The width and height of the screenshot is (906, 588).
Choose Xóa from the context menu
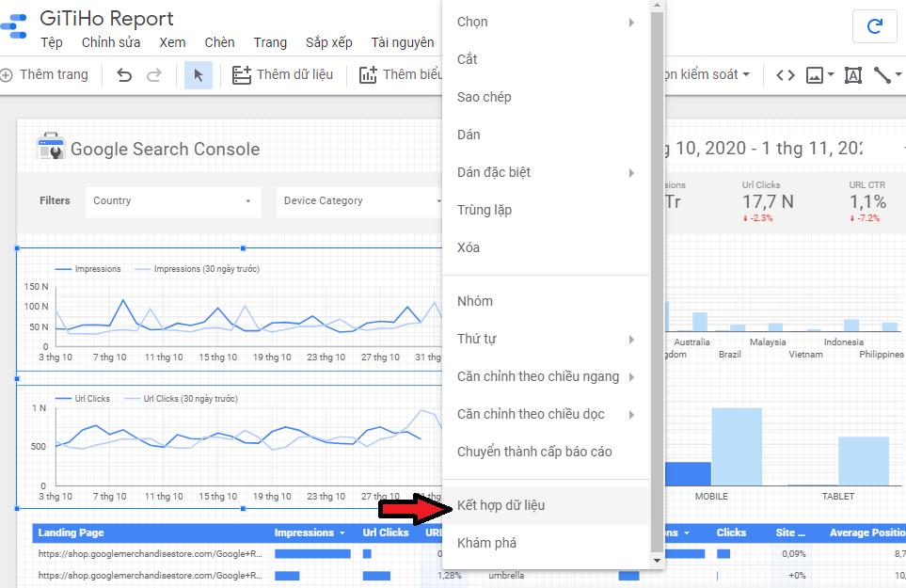(547, 247)
